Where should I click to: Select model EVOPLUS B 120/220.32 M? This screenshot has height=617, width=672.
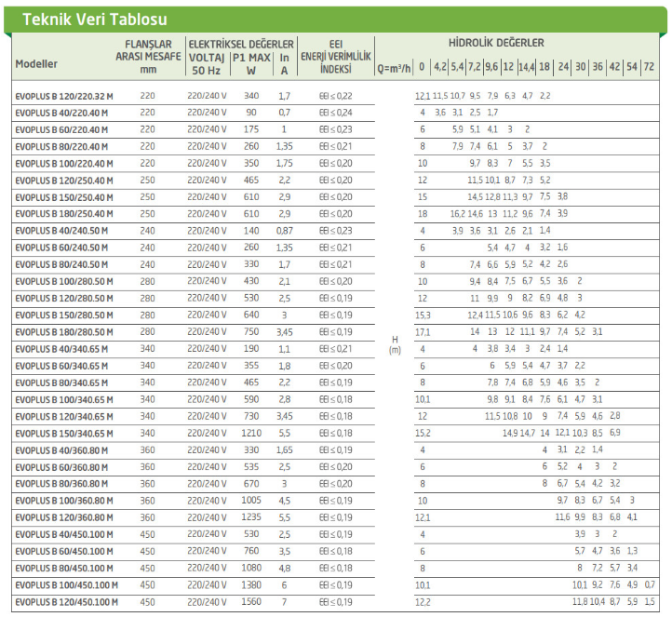pos(64,97)
